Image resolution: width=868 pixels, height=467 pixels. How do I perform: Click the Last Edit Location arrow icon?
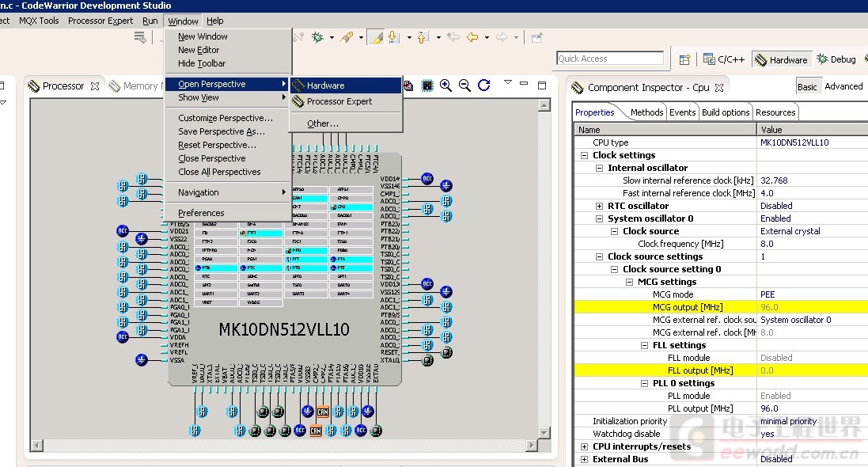click(453, 38)
